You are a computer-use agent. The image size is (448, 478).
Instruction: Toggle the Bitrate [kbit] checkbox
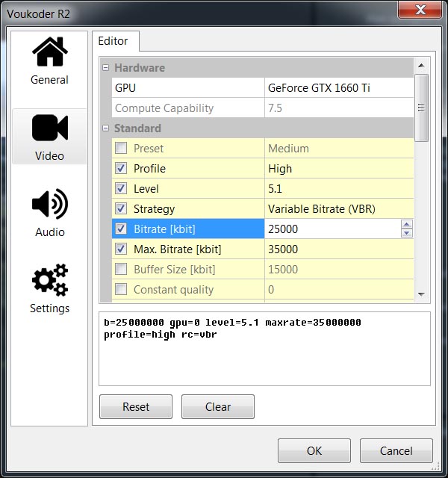(x=121, y=229)
